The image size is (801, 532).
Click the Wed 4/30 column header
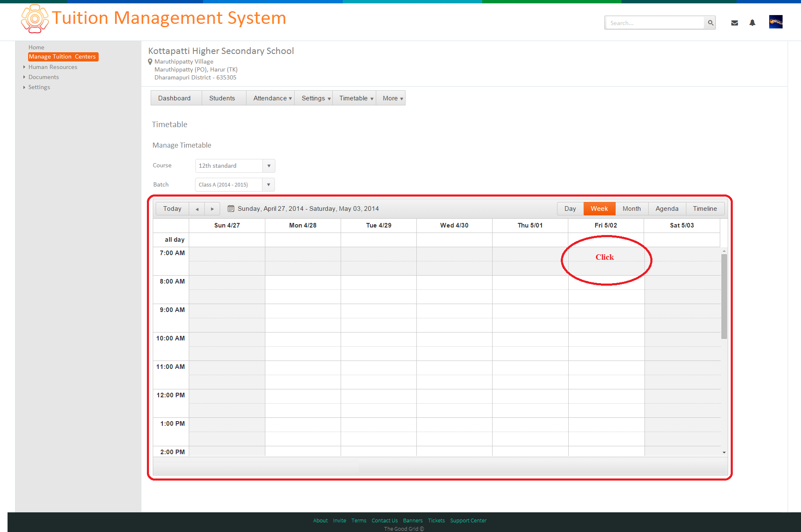[x=454, y=225]
